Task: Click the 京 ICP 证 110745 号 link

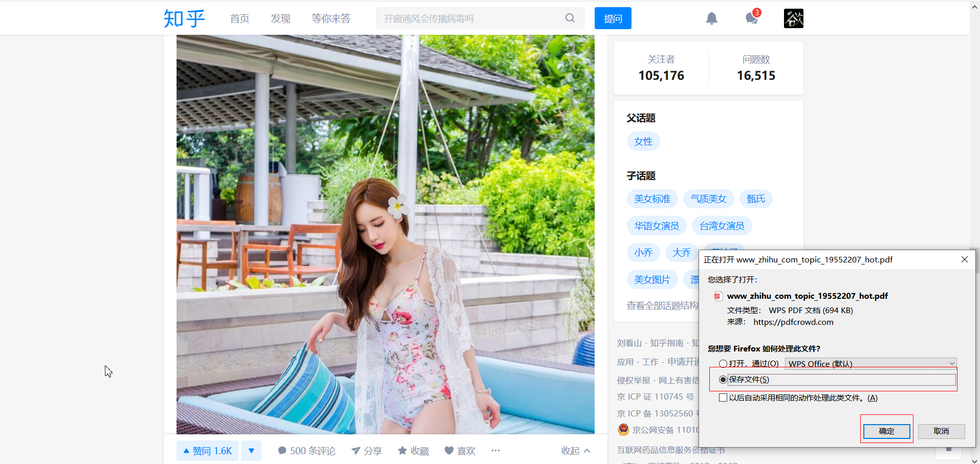Action: click(x=656, y=396)
